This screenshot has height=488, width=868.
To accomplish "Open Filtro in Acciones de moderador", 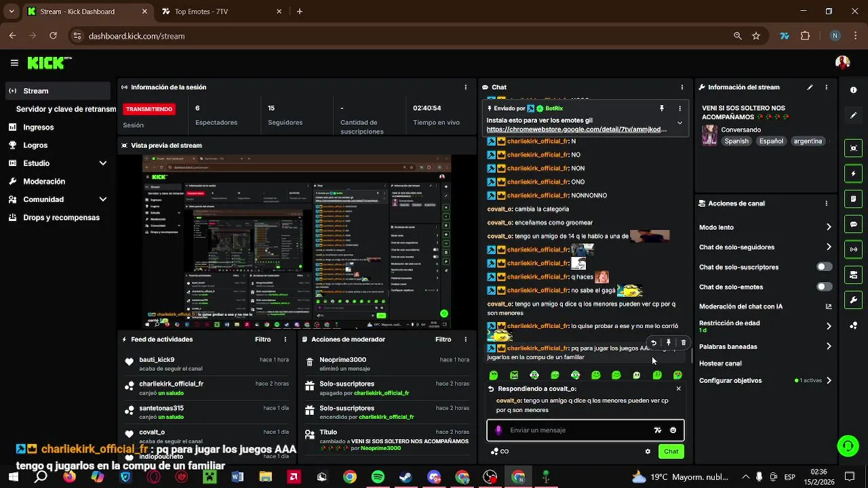I will (x=443, y=340).
